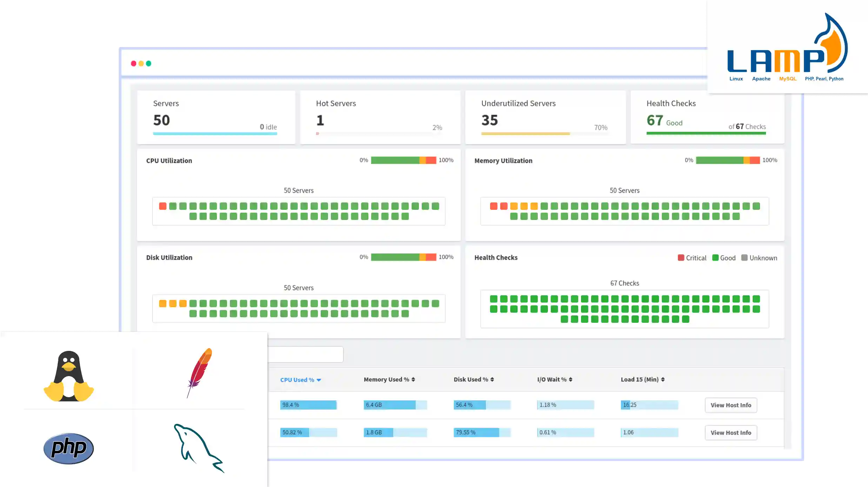Click the PHP logo badge

69,448
